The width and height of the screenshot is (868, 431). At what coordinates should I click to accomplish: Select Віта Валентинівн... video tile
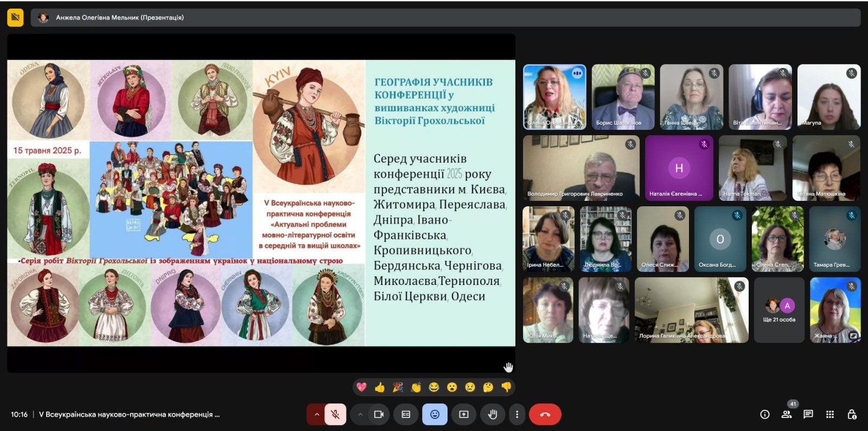[760, 97]
